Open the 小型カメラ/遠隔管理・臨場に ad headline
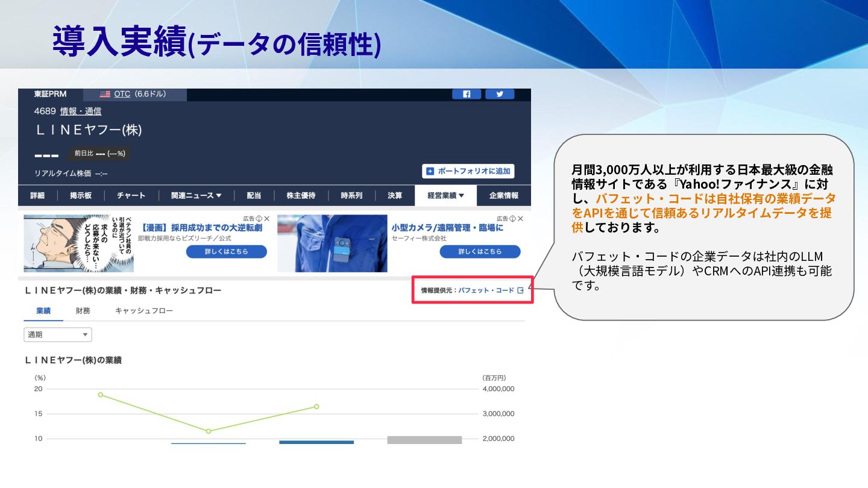868x488 pixels. coord(447,228)
